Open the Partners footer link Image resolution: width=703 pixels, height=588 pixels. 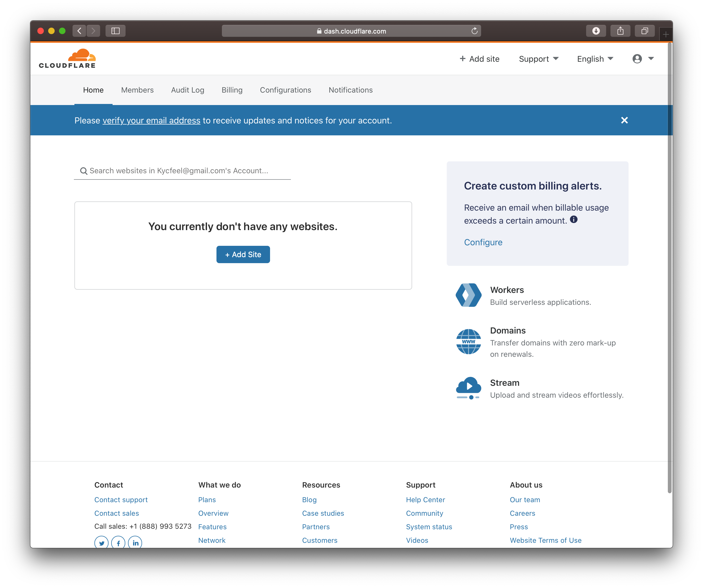pyautogui.click(x=316, y=527)
